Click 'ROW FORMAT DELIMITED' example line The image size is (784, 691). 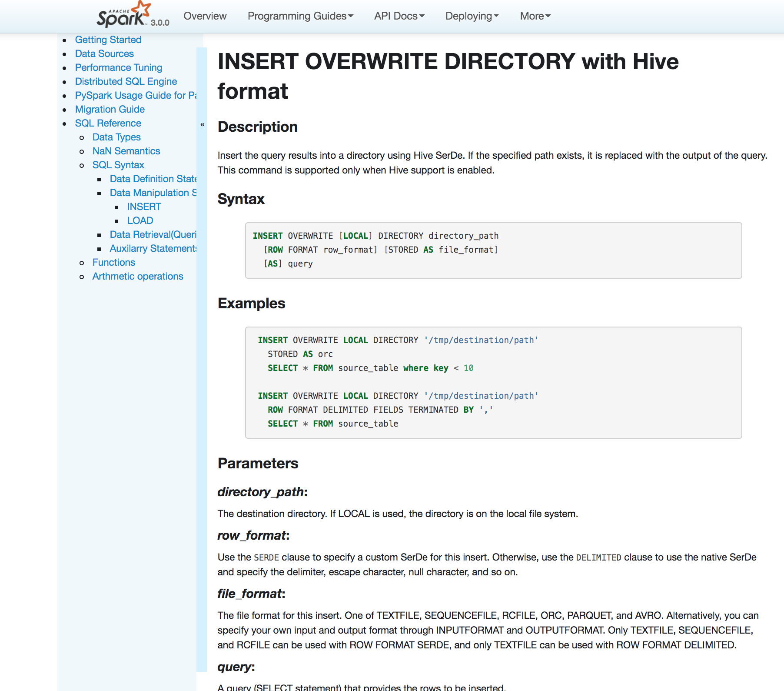(x=380, y=410)
